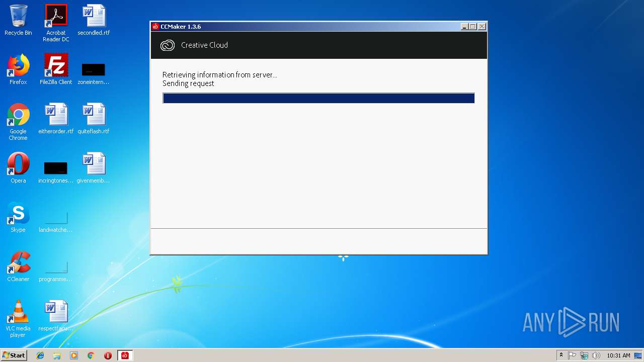Select programme... desktop file
This screenshot has height=362, width=644.
(x=56, y=270)
